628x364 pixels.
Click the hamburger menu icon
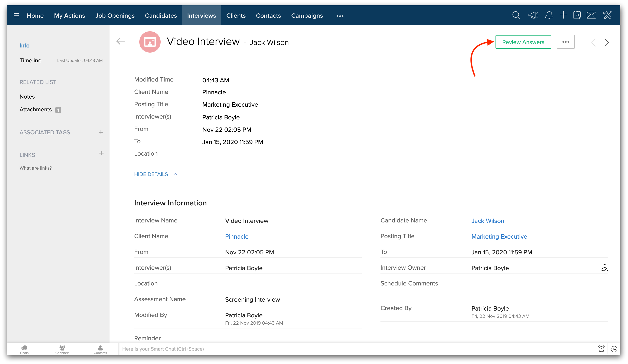16,16
